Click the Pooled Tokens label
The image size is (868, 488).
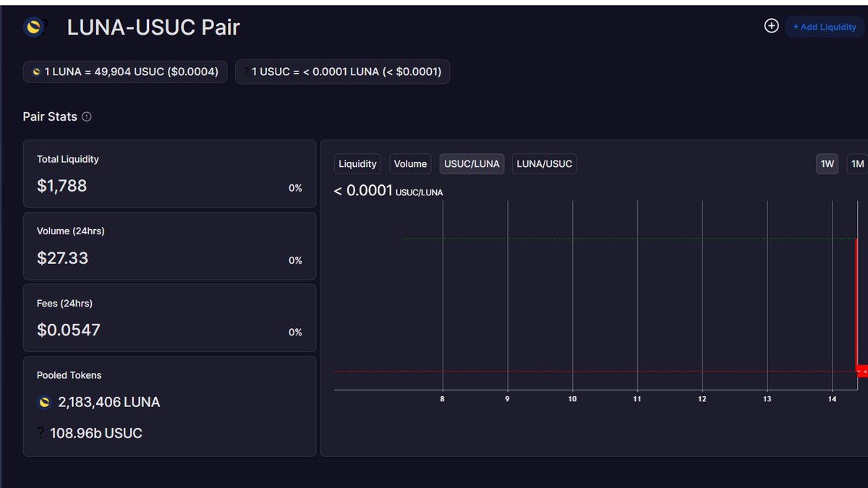[69, 375]
